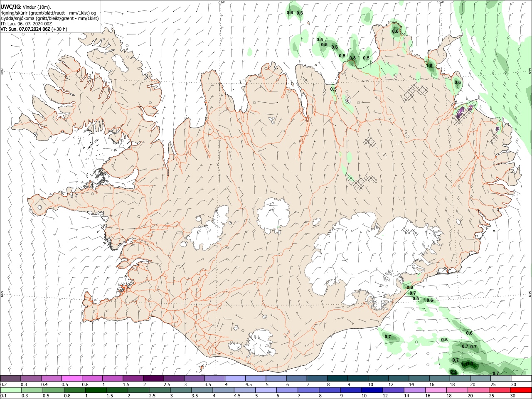
Task: Click the 'rigning/skúrir' legend description line
Action: tap(48, 12)
